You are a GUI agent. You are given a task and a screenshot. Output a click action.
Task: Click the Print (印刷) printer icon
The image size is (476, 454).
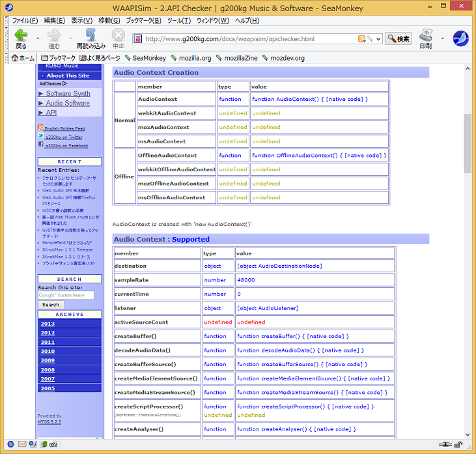(426, 36)
